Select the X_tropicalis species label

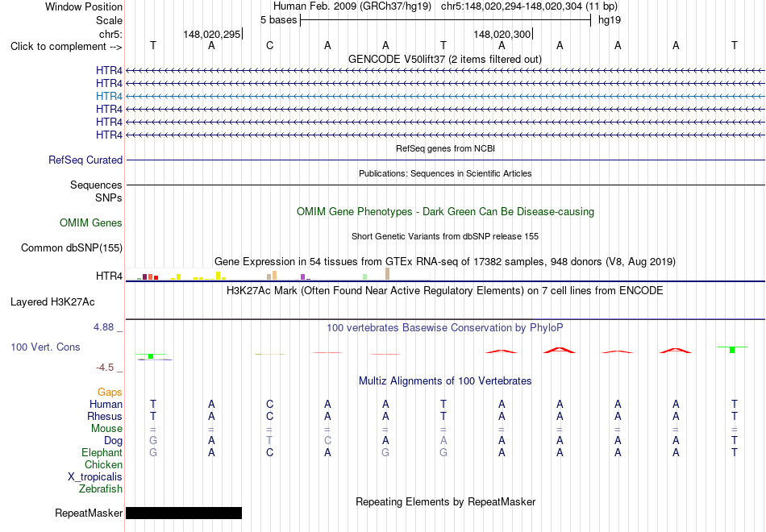(x=95, y=477)
